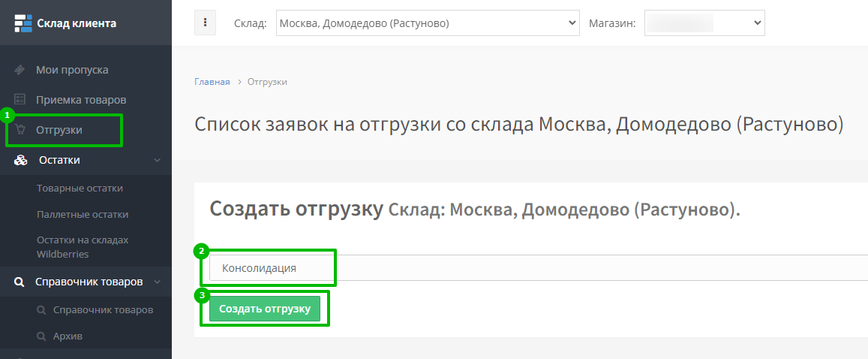Select Товарные остатки submenu item

click(80, 189)
